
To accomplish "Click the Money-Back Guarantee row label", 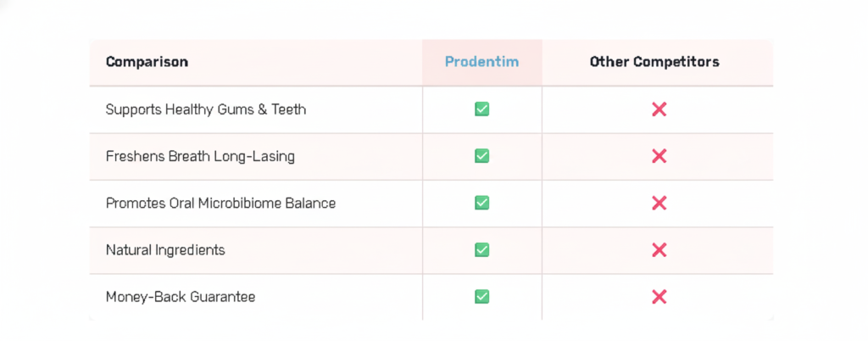I will tap(181, 297).
